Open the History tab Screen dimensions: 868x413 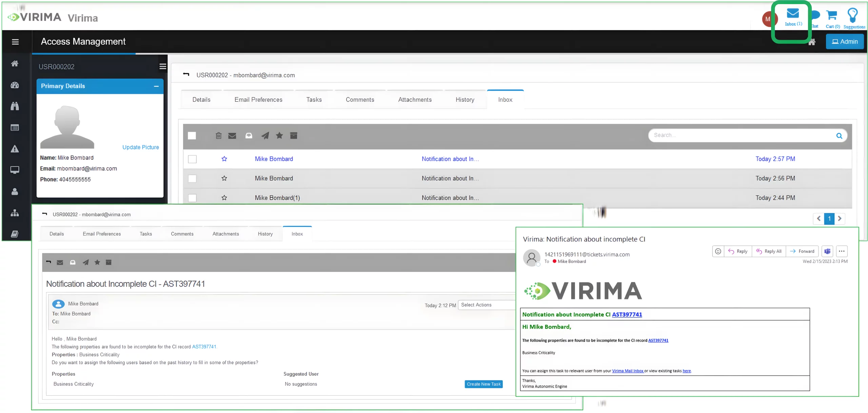point(465,99)
